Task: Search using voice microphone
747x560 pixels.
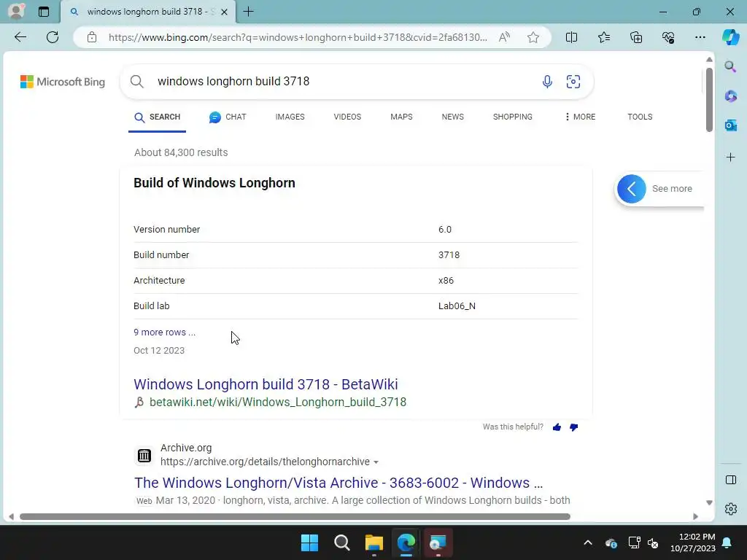Action: (x=547, y=82)
